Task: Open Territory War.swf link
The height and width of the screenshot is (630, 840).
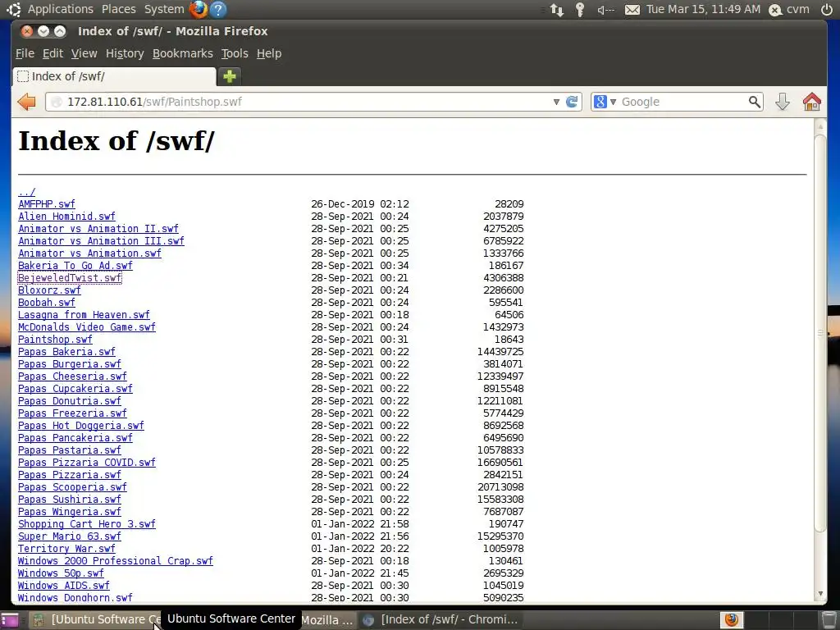Action: tap(66, 549)
